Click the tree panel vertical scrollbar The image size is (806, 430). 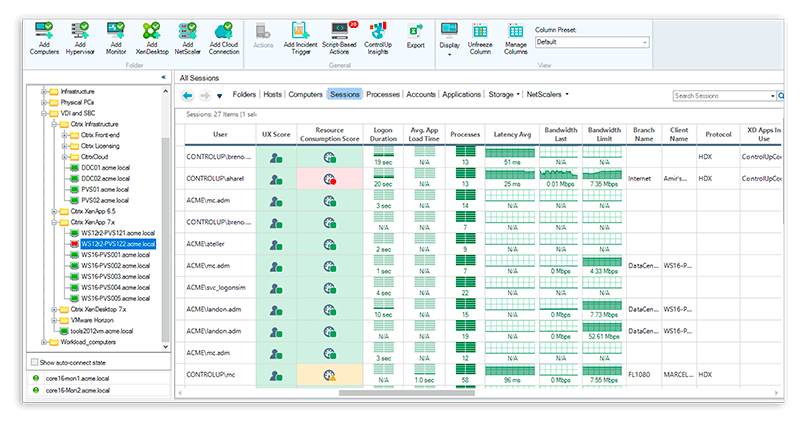(165, 239)
